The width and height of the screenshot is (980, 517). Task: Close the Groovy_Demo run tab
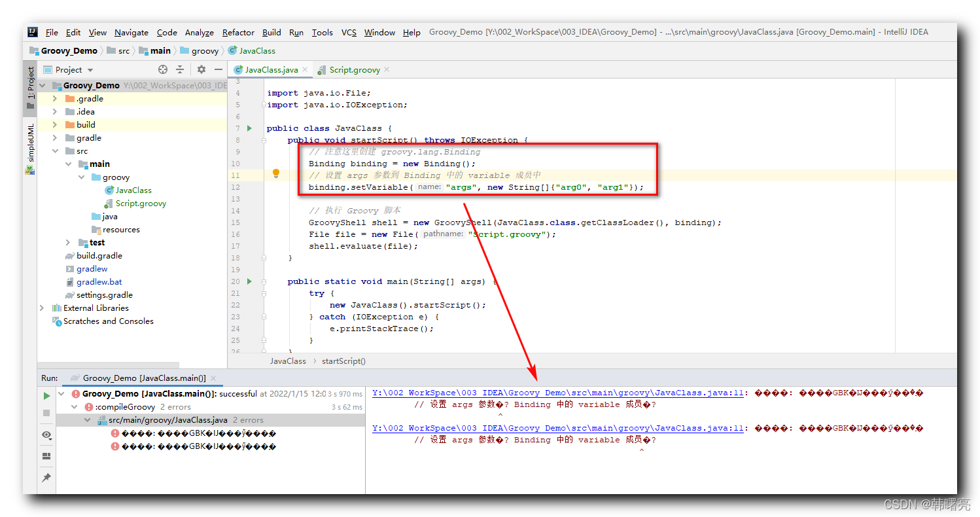(x=213, y=378)
